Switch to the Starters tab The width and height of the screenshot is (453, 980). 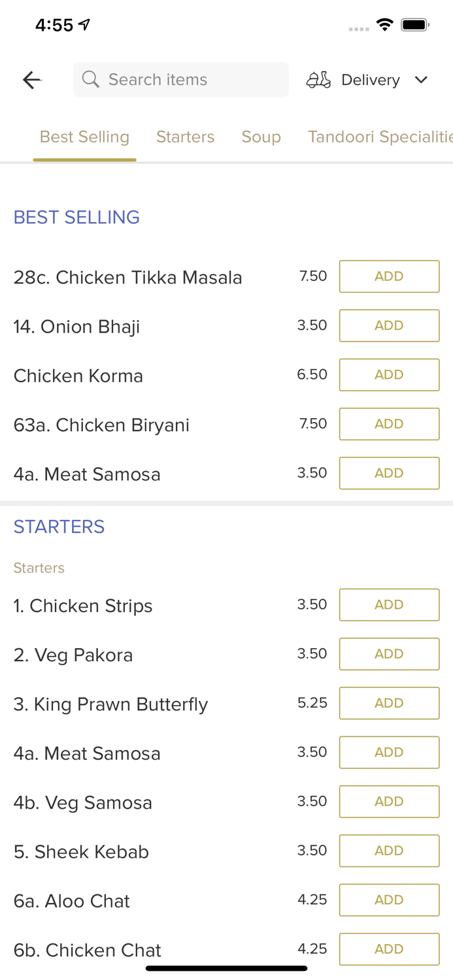(x=185, y=137)
